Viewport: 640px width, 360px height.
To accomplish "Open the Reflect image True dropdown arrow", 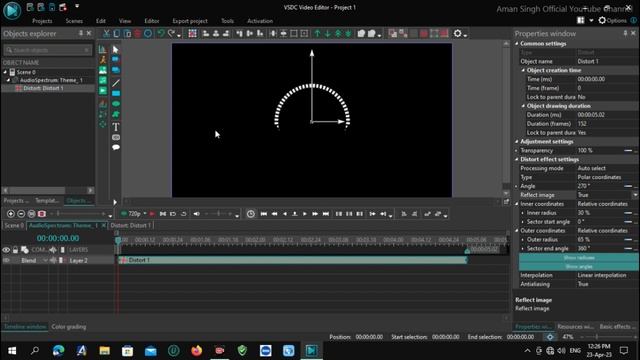I will coord(635,195).
